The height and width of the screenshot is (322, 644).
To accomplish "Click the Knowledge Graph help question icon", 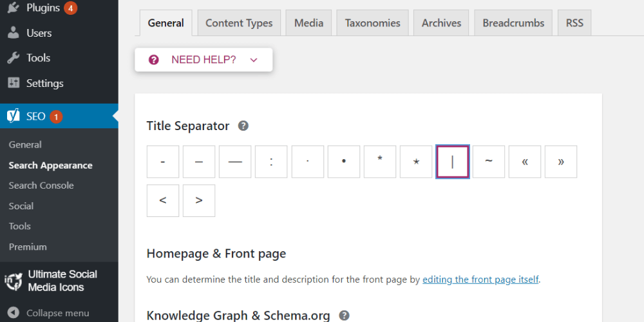I will tap(345, 316).
